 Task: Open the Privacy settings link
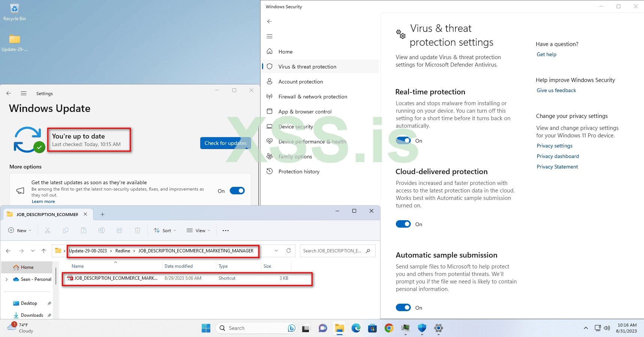tap(554, 146)
